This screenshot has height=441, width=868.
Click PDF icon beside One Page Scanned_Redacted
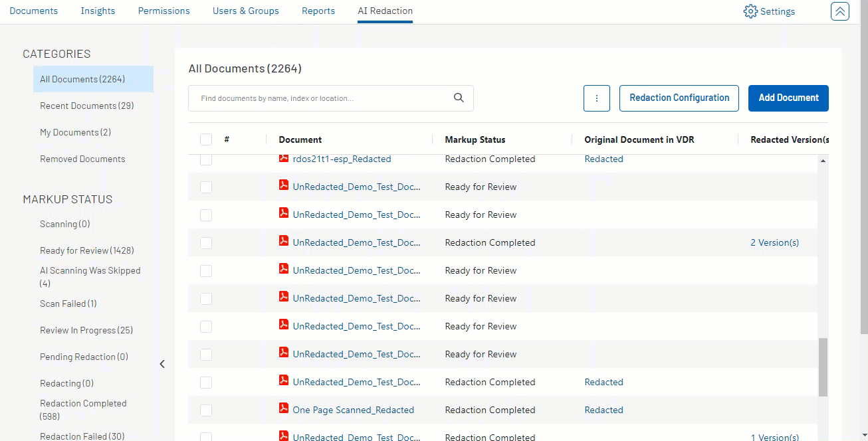tap(284, 409)
